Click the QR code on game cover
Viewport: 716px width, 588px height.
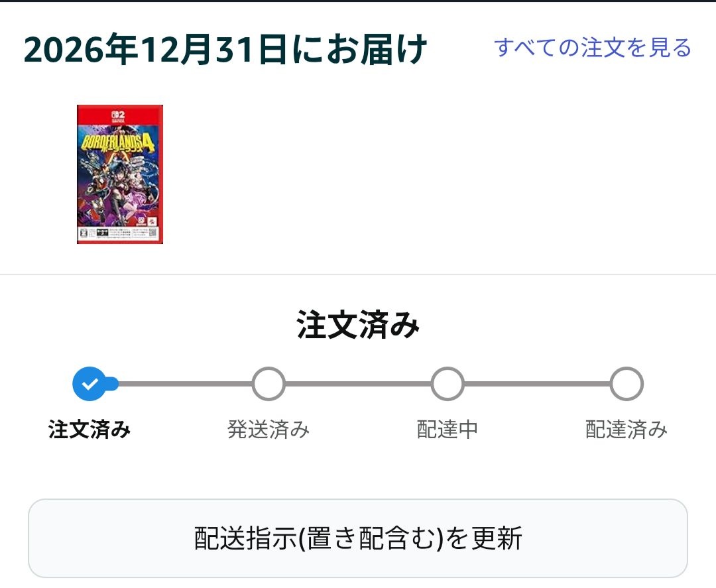[153, 233]
